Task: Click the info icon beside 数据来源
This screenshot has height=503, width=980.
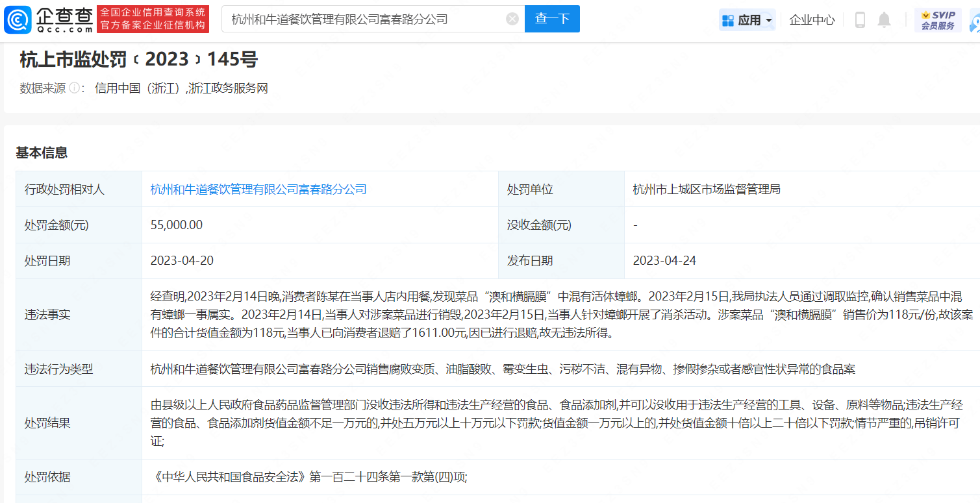Action: pos(74,88)
